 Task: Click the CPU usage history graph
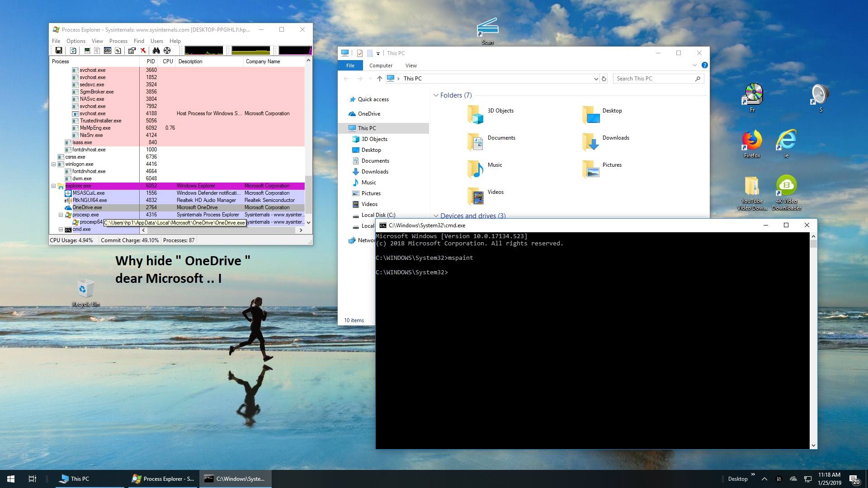tap(204, 50)
